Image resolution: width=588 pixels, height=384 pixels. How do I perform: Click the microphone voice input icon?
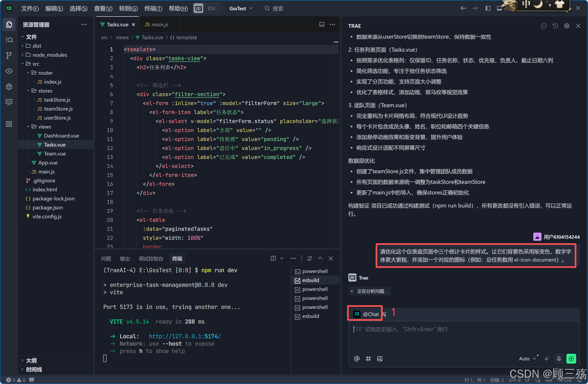tap(559, 358)
